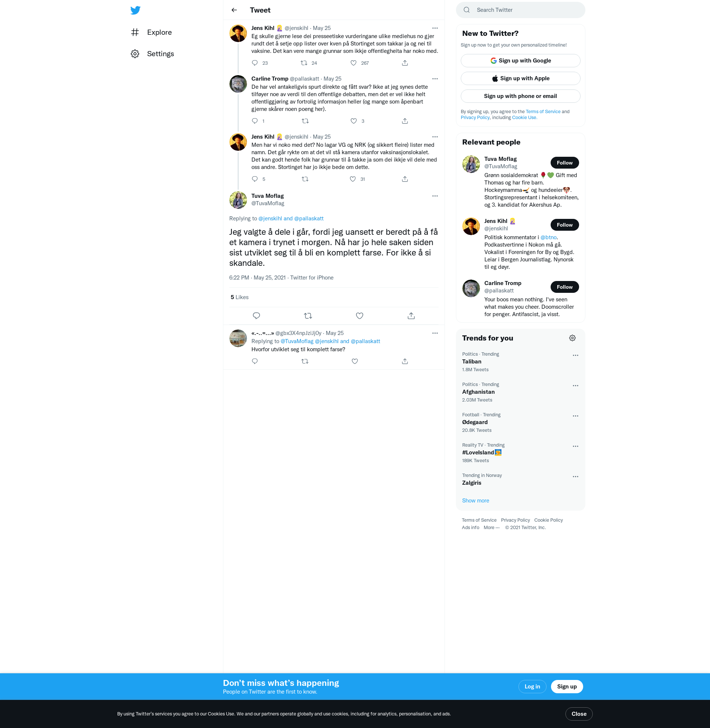
Task: Open more options on Tuva Moflag's tweet
Action: [x=435, y=196]
